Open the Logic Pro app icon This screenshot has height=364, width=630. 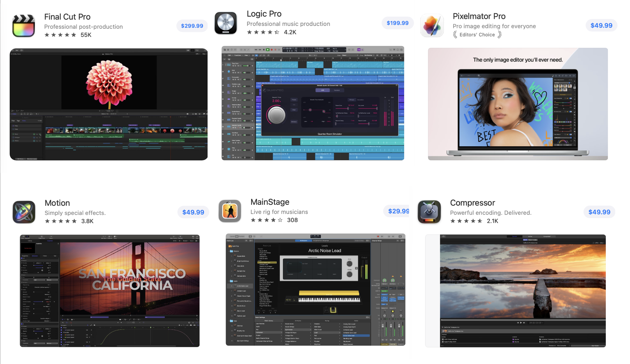226,23
